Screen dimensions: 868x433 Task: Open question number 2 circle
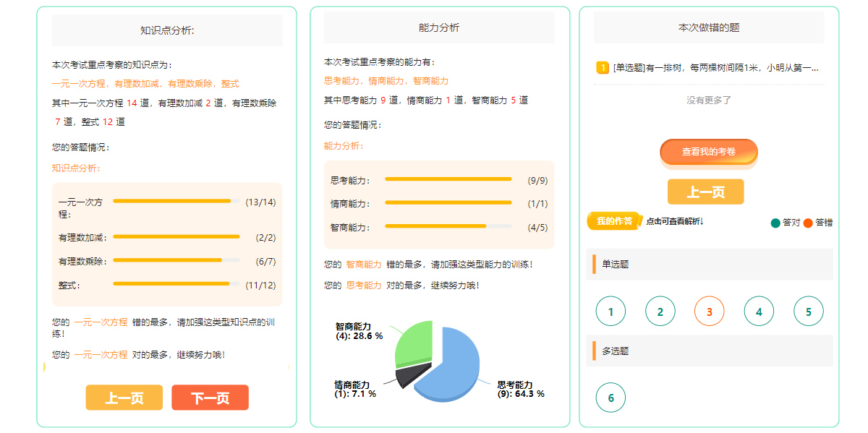[660, 312]
